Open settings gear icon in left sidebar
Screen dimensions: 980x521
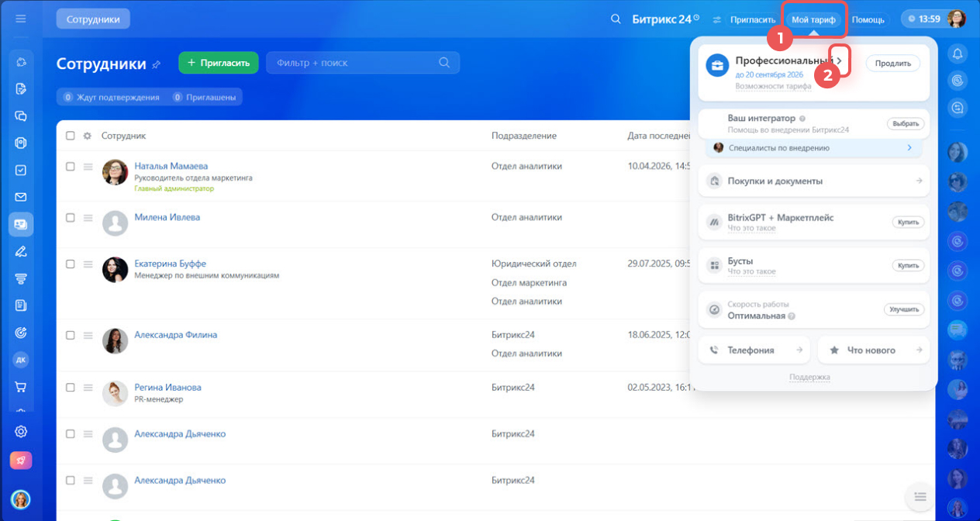pos(21,432)
